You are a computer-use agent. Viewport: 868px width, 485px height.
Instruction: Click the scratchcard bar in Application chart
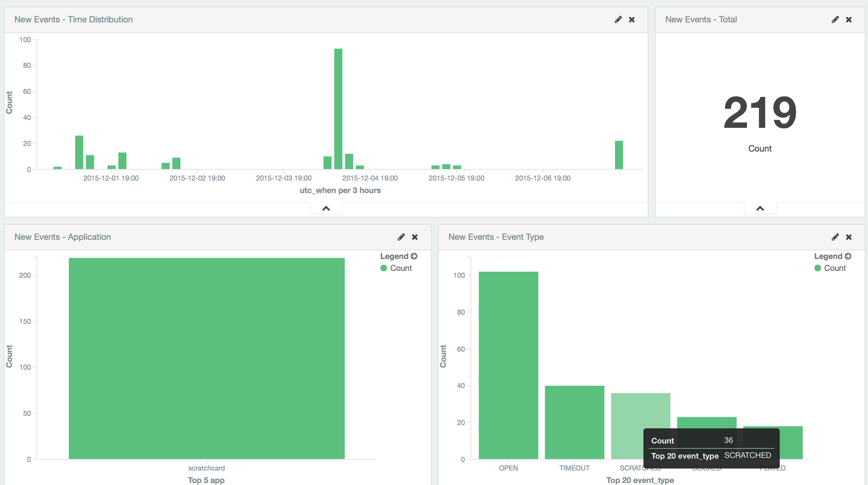[206, 358]
